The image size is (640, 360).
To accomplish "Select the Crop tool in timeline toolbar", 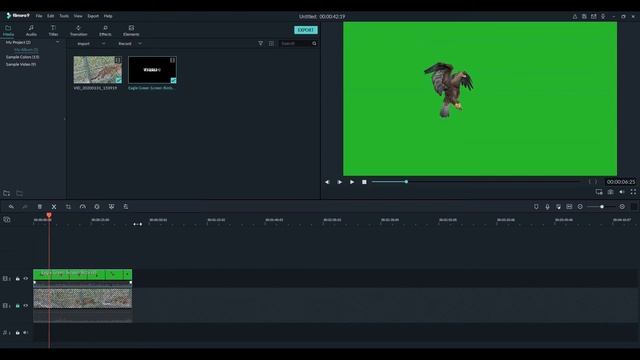I will (x=68, y=207).
